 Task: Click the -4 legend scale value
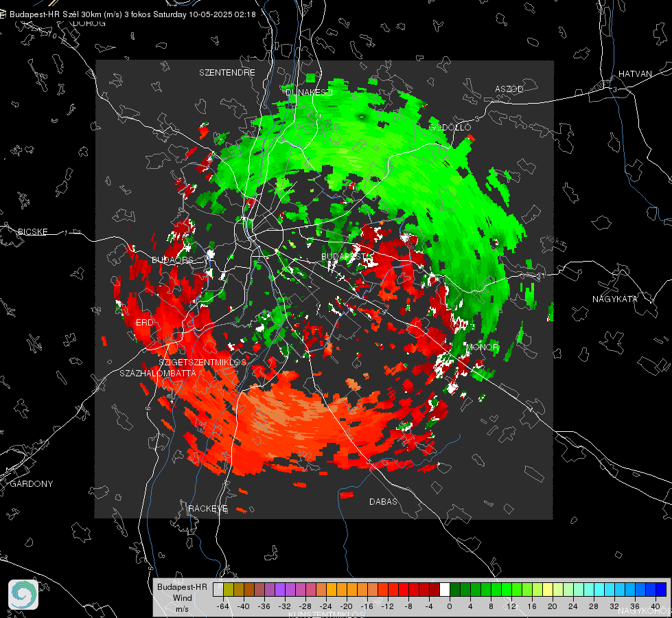(429, 606)
